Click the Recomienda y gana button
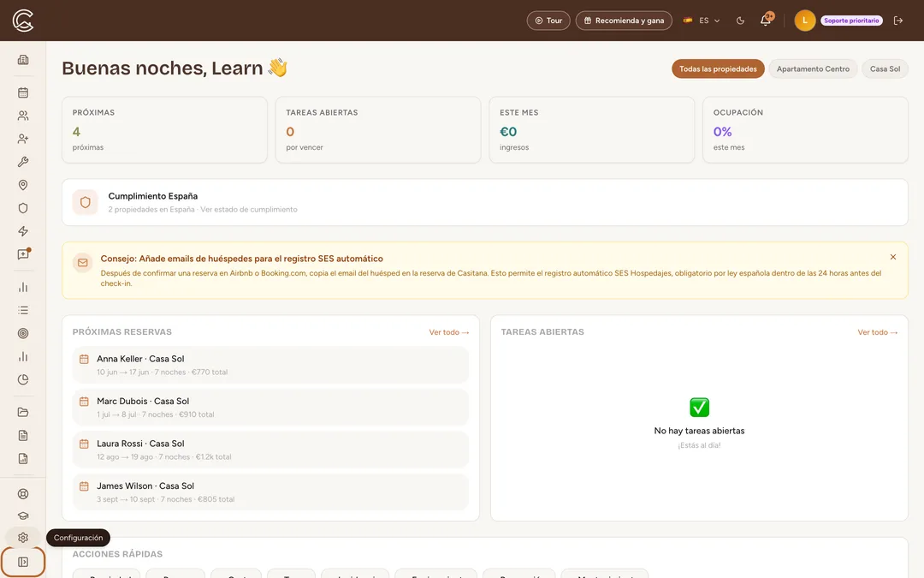 624,21
